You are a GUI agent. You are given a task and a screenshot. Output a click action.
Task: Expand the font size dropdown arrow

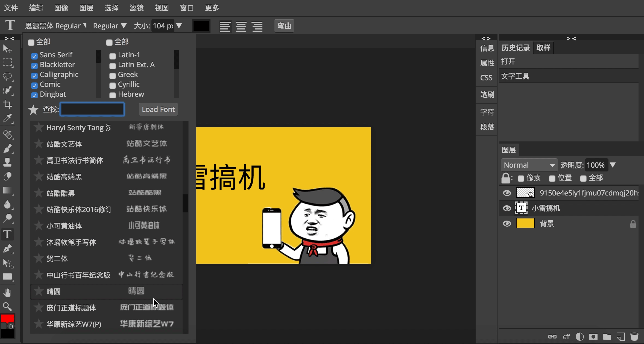(179, 26)
